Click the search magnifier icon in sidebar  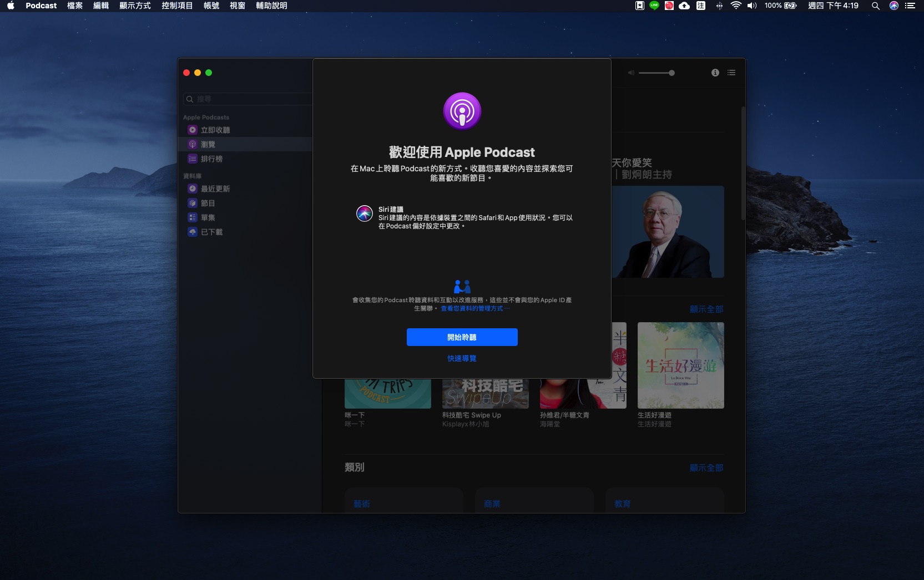(190, 99)
